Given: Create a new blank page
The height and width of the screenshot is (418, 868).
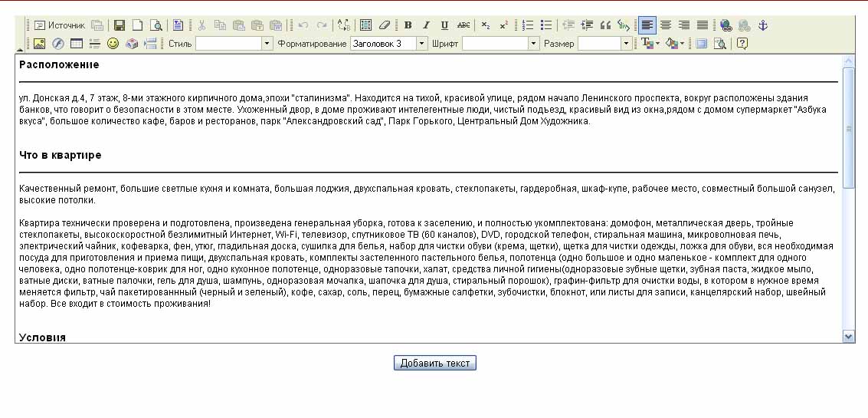Looking at the screenshot, I should [137, 25].
